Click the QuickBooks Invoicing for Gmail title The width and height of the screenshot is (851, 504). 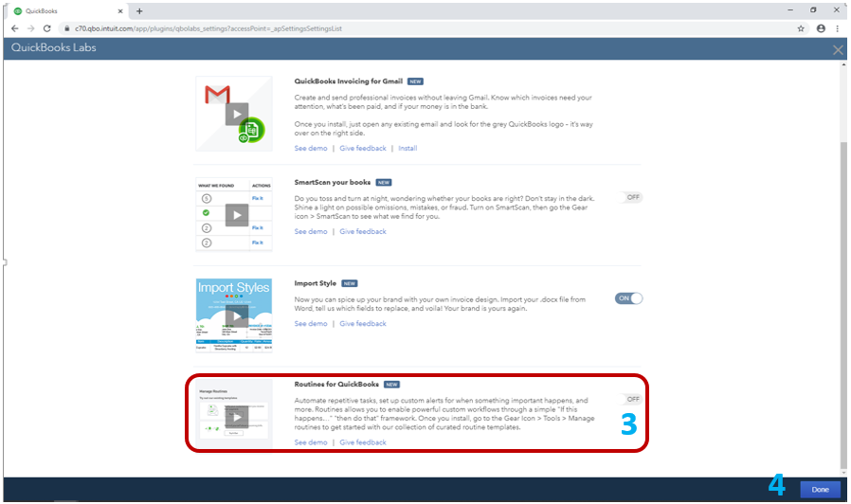coord(348,81)
